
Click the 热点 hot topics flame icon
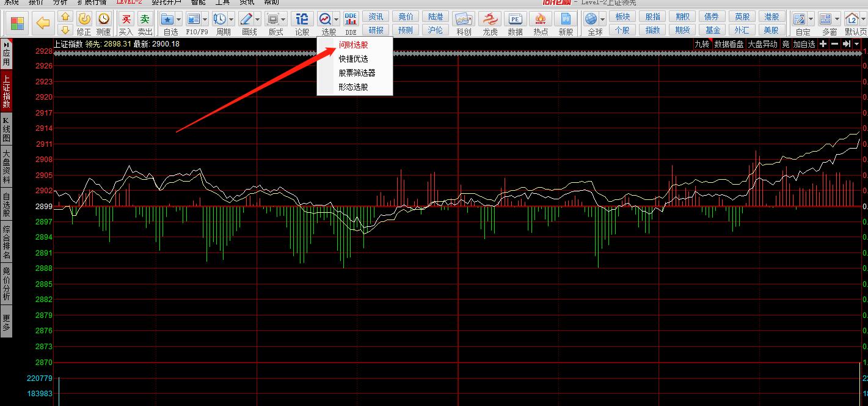point(541,20)
